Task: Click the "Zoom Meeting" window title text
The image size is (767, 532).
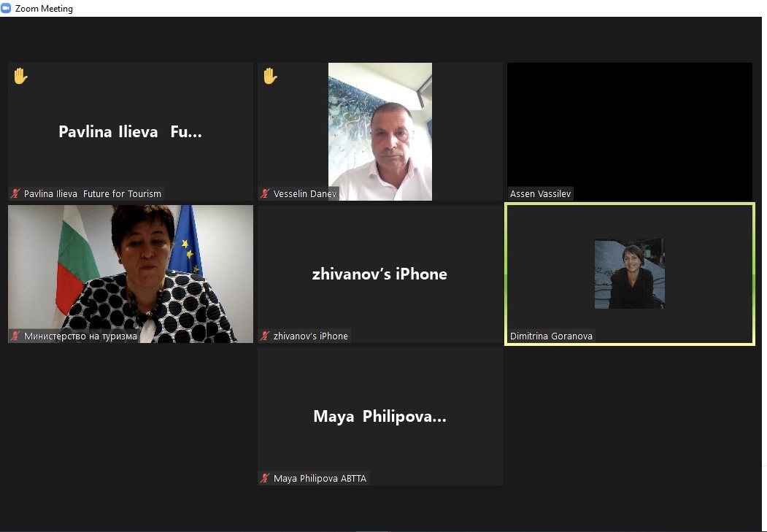Action: (x=44, y=9)
